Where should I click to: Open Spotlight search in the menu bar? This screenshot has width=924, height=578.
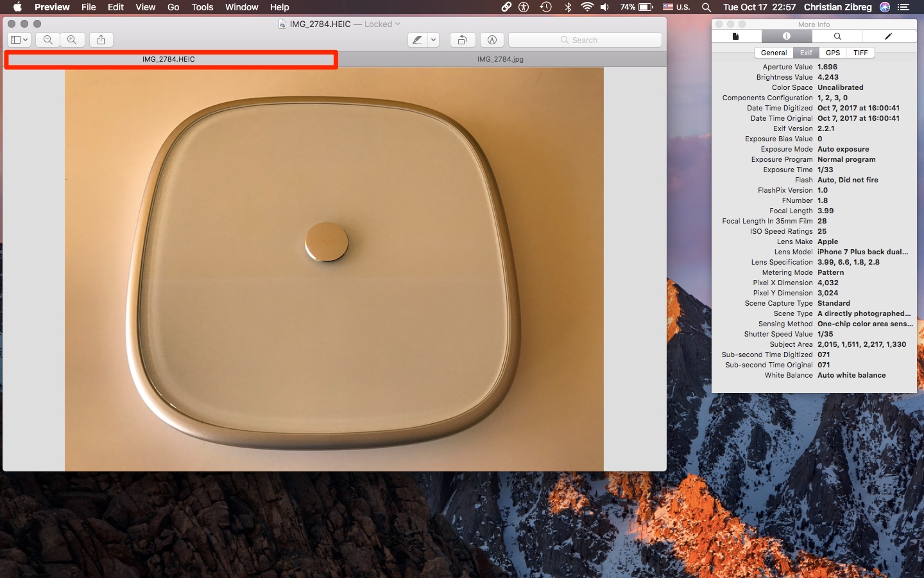[x=706, y=7]
